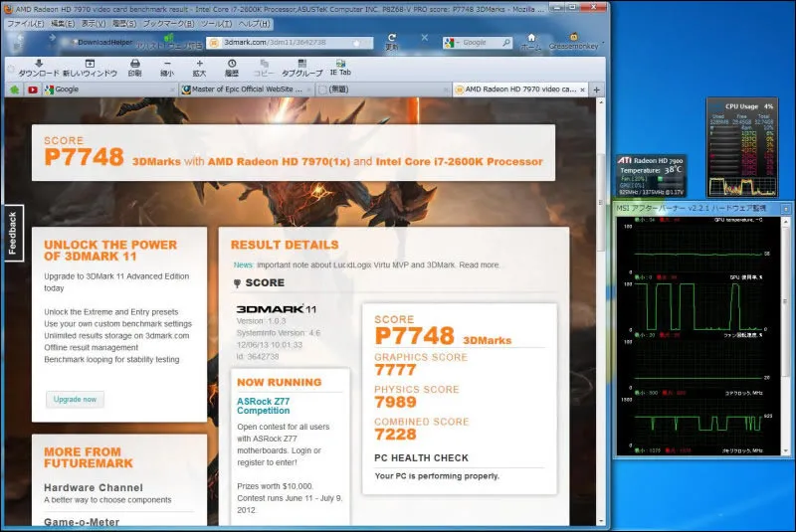Click the News link in Result Details

coord(243,265)
